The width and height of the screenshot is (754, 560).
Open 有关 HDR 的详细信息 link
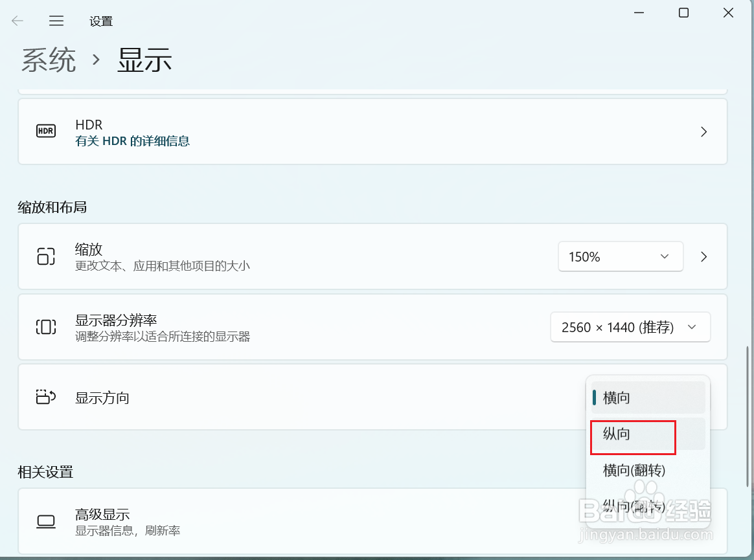(132, 141)
